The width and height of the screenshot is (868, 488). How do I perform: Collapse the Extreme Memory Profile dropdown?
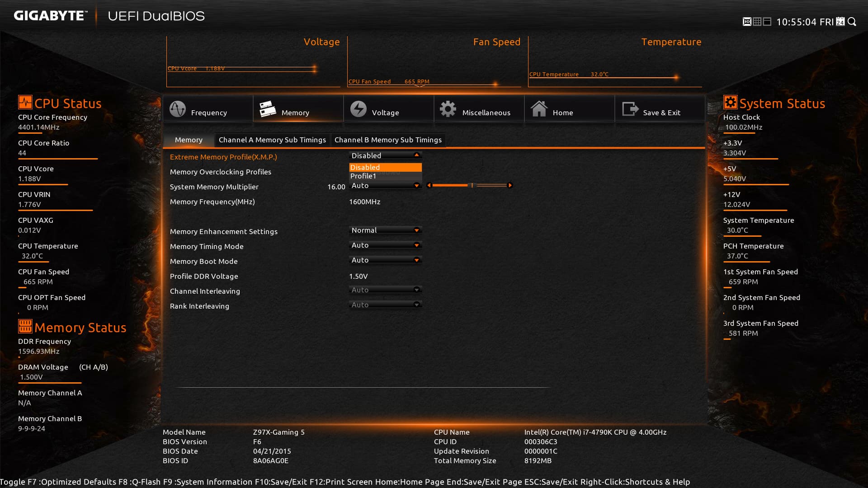pos(416,155)
